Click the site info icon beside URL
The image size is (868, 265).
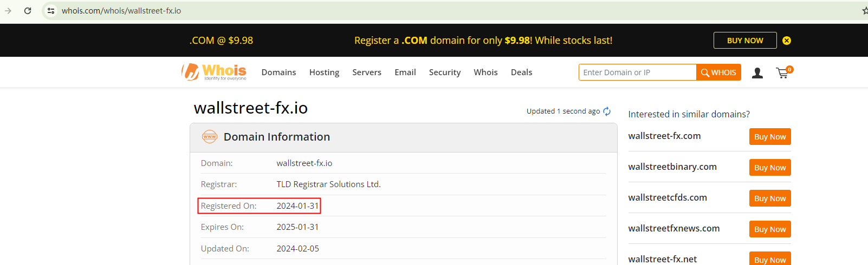51,11
